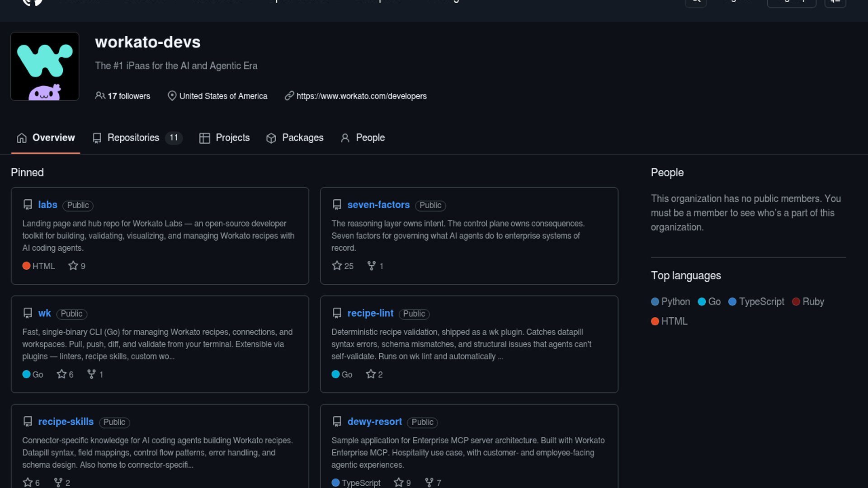
Task: Open the wk repository
Action: 44,313
